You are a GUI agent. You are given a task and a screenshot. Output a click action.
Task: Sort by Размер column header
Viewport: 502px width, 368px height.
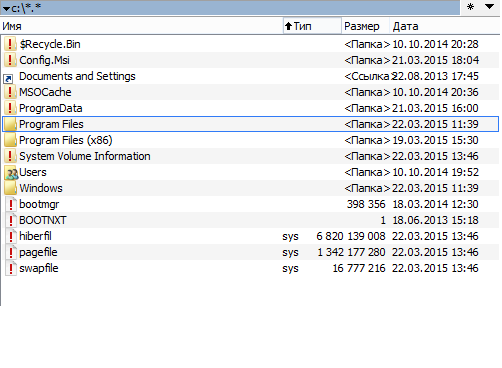[x=366, y=26]
